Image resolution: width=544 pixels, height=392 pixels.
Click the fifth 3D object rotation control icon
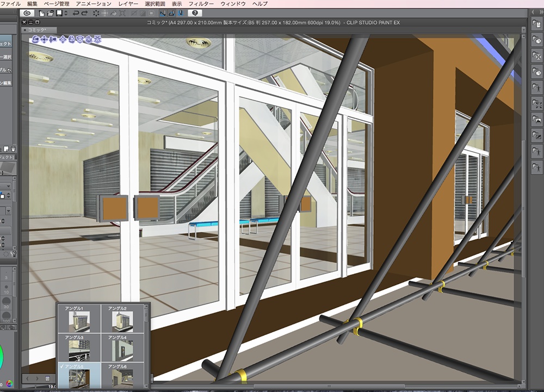[x=71, y=40]
